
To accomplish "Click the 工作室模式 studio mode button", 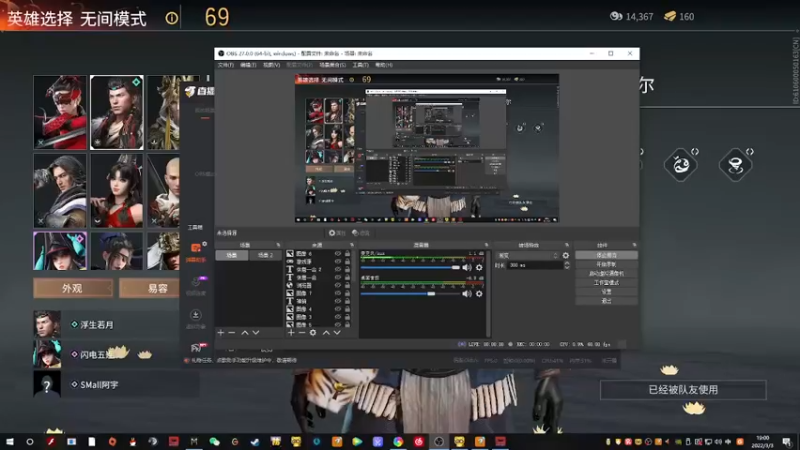I will click(606, 283).
